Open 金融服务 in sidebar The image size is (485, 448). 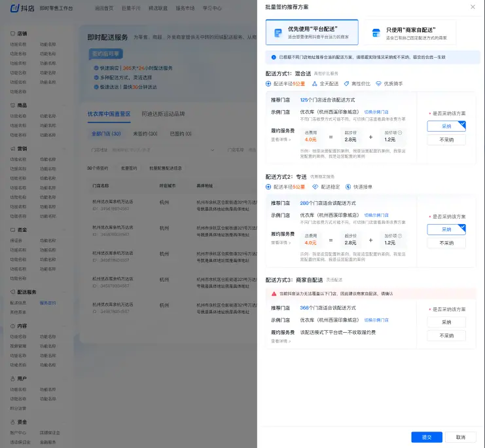pyautogui.click(x=48, y=442)
